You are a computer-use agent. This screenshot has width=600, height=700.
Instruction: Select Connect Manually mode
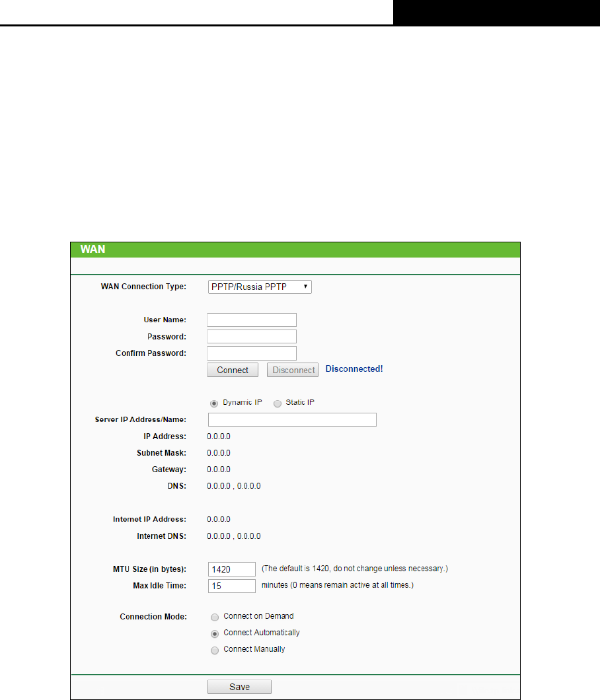point(215,650)
